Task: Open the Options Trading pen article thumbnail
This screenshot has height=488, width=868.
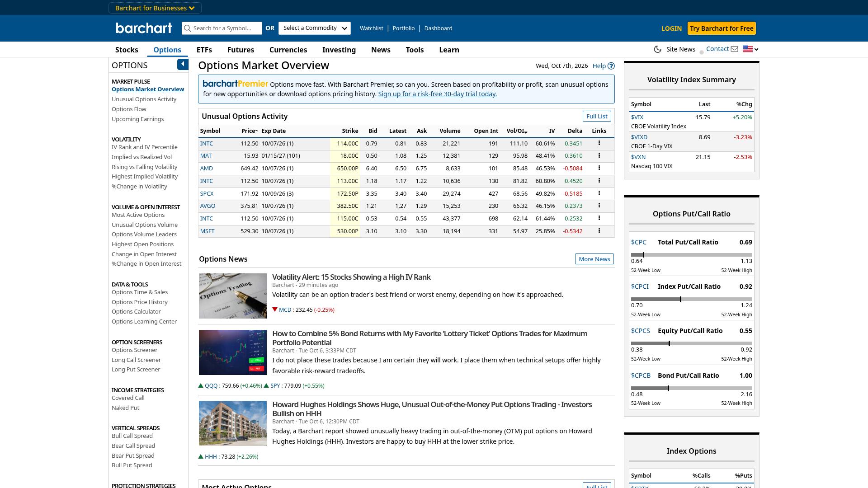Action: click(x=233, y=296)
